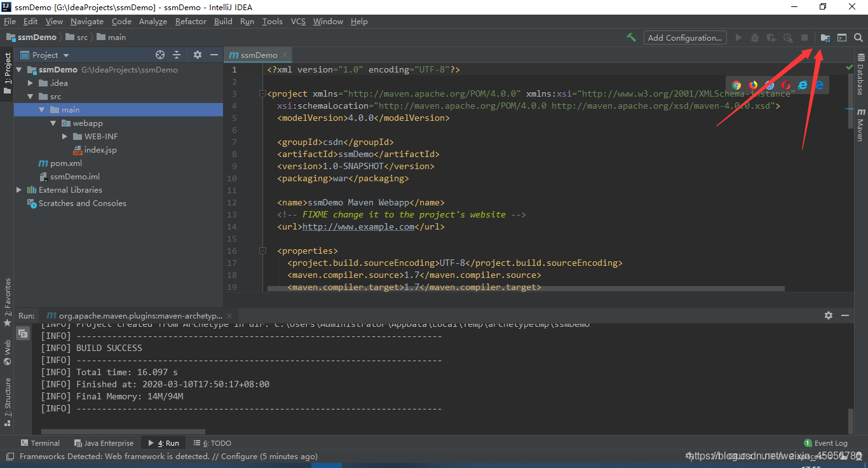The width and height of the screenshot is (868, 468).
Task: Select ssmDemo.iml file
Action: [x=69, y=177]
